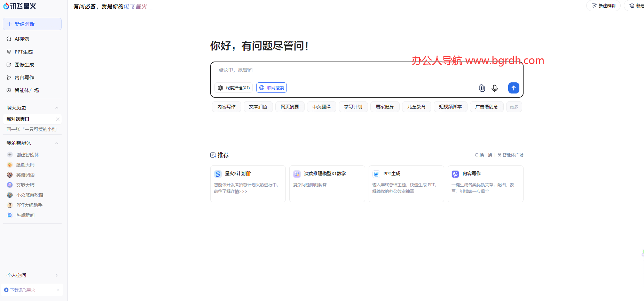Viewport: 644px width, 301px height.
Task: Select the 内容写作 prompt chip
Action: [227, 107]
